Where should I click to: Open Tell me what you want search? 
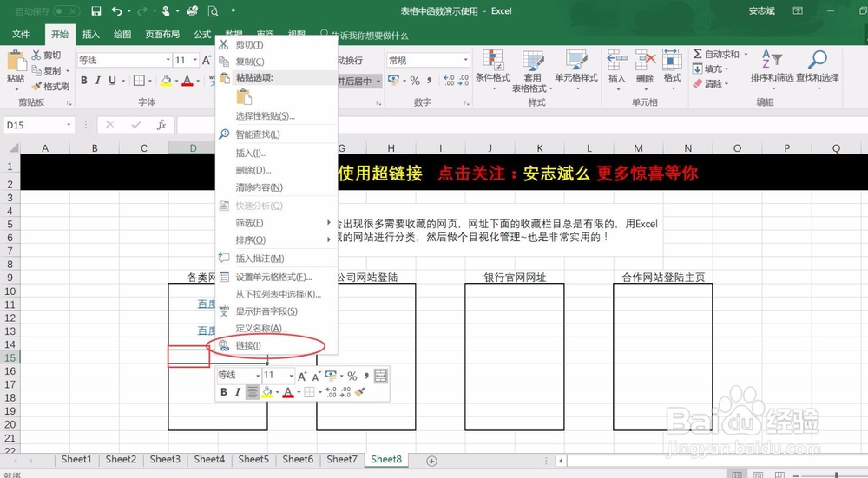[x=365, y=35]
